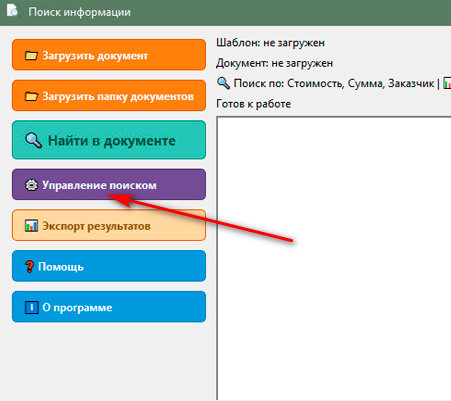Click the status text Готов к работе
The width and height of the screenshot is (451, 401).
tap(254, 104)
